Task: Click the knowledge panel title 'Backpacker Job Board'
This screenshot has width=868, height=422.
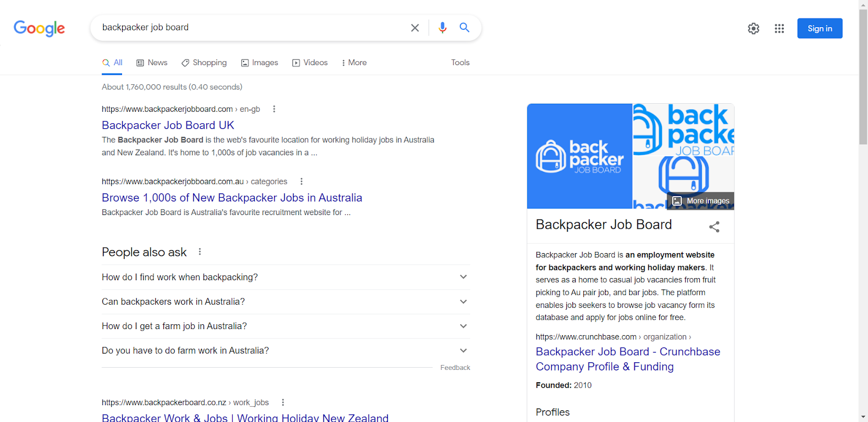Action: [x=604, y=225]
